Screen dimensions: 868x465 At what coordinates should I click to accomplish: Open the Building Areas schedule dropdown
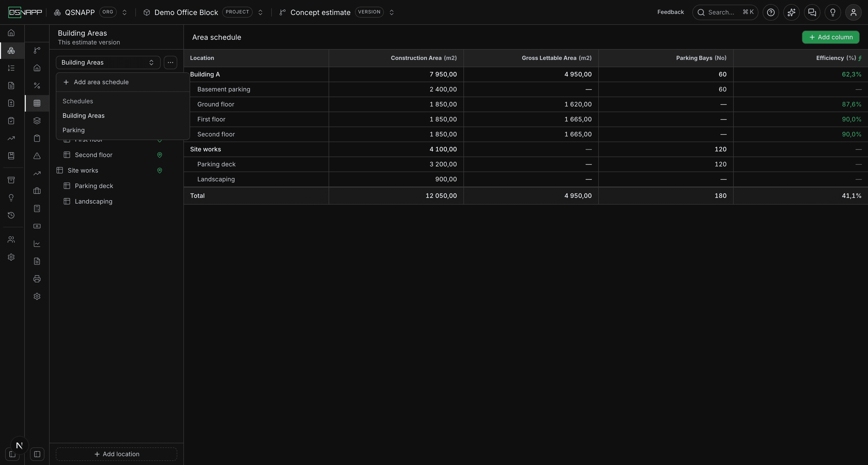[x=108, y=63]
